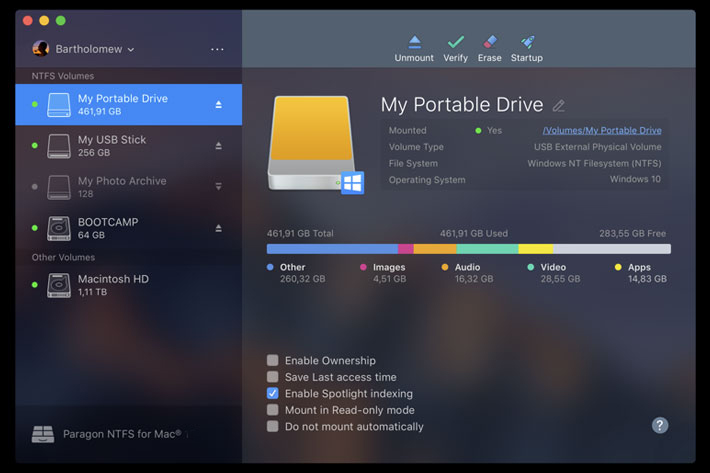
Task: Click the pencil icon to rename drive
Action: tap(559, 105)
